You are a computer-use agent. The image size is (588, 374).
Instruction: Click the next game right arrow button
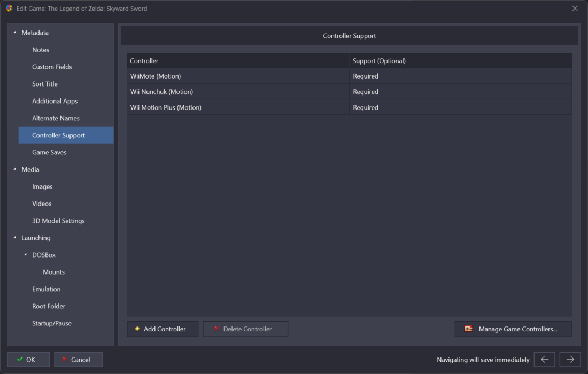pyautogui.click(x=570, y=360)
